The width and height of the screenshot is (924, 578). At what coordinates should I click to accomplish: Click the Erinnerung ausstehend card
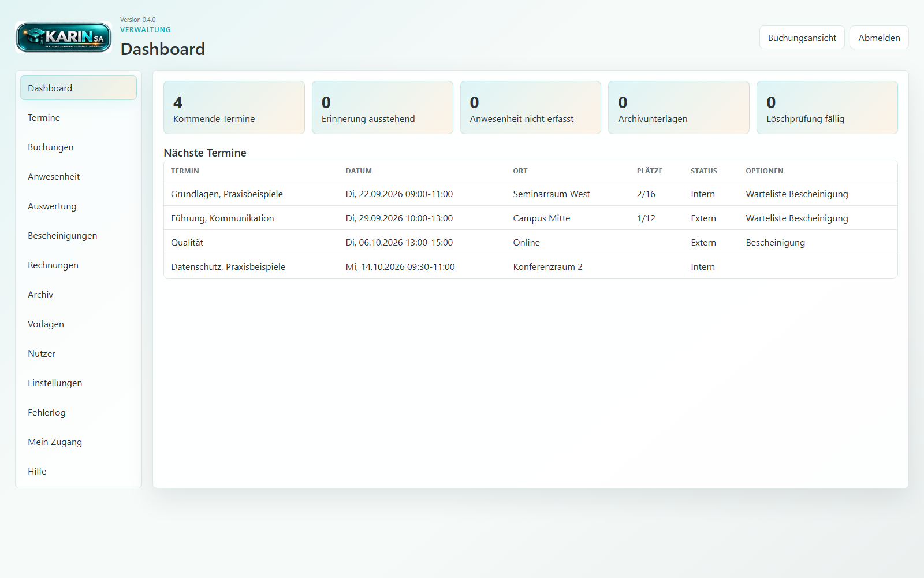[382, 108]
